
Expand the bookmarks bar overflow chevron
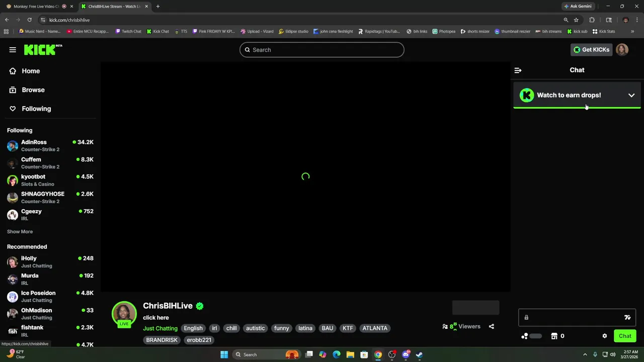[x=632, y=31]
